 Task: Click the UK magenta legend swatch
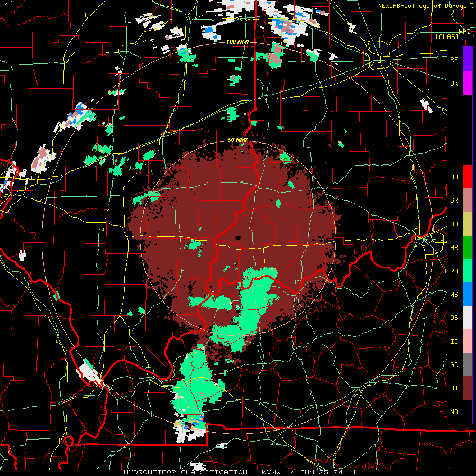click(x=467, y=83)
